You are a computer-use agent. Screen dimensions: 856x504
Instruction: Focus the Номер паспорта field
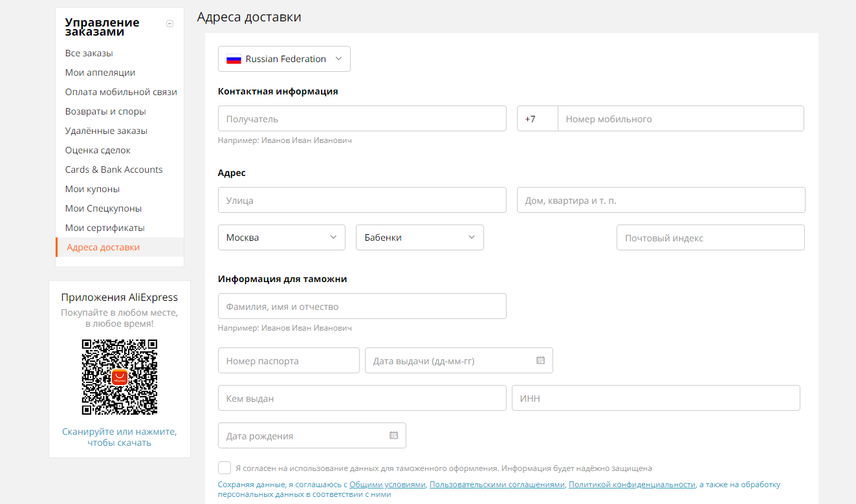point(289,360)
